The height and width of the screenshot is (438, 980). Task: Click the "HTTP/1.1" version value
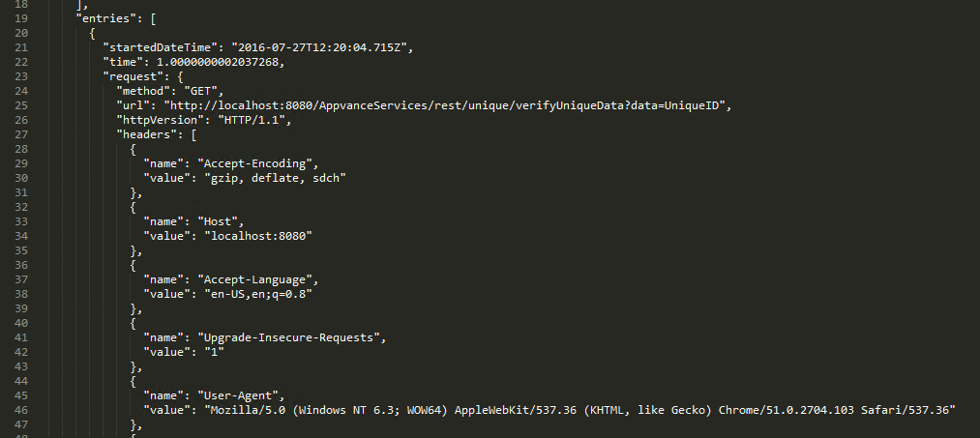point(254,119)
